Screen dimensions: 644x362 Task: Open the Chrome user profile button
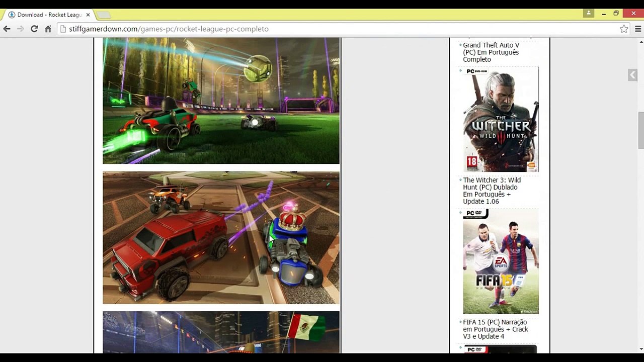tap(589, 14)
